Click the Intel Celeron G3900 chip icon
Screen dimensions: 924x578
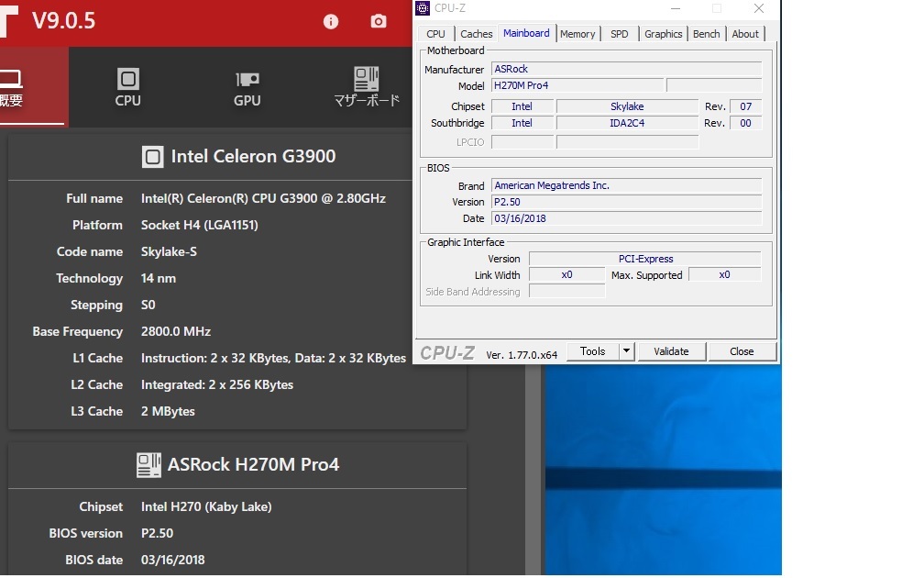[153, 157]
